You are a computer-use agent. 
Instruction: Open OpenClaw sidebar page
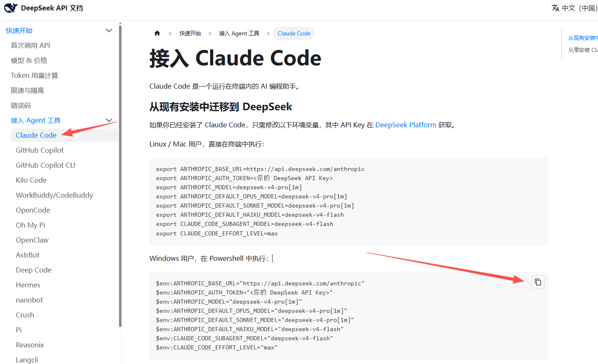point(32,240)
